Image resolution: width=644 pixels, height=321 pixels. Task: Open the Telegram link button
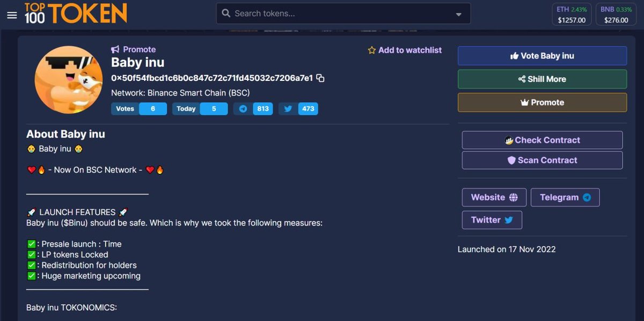[x=565, y=197]
